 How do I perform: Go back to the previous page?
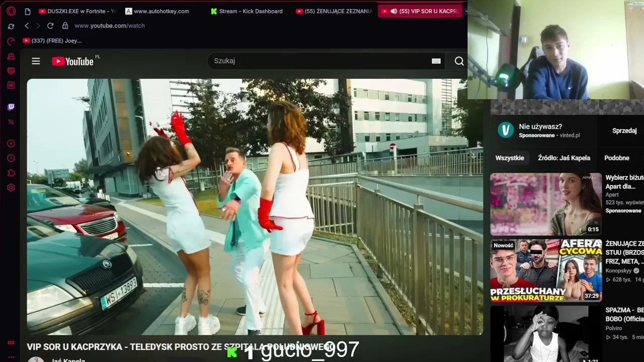click(27, 26)
